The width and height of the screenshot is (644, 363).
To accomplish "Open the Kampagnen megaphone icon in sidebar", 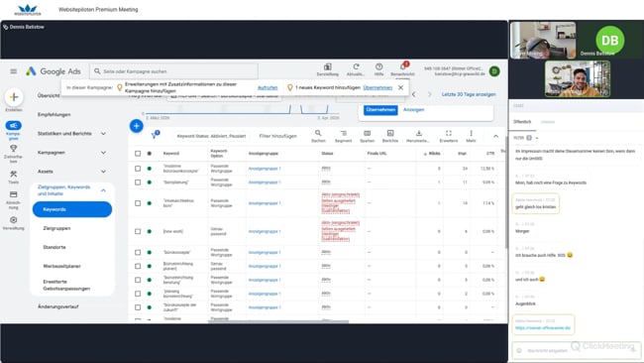I will coord(14,125).
